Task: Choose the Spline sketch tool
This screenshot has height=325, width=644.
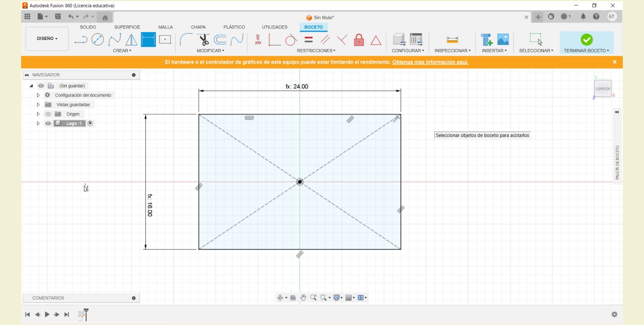Action: 115,40
